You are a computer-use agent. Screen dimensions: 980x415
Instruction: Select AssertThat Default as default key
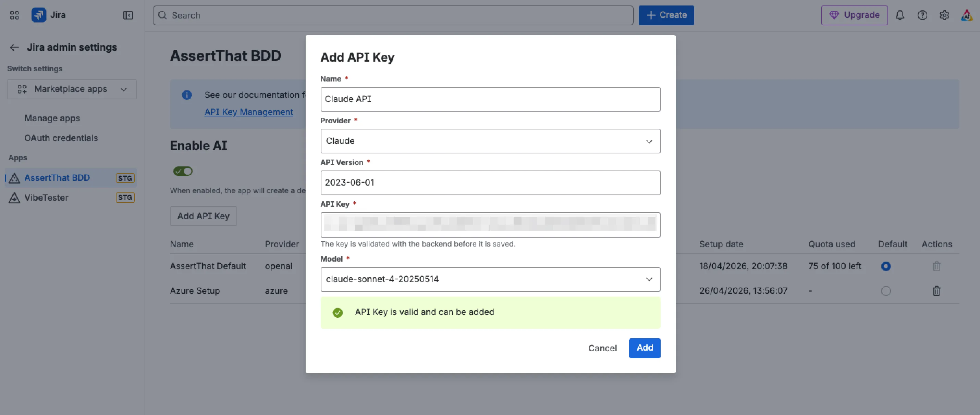coord(886,266)
